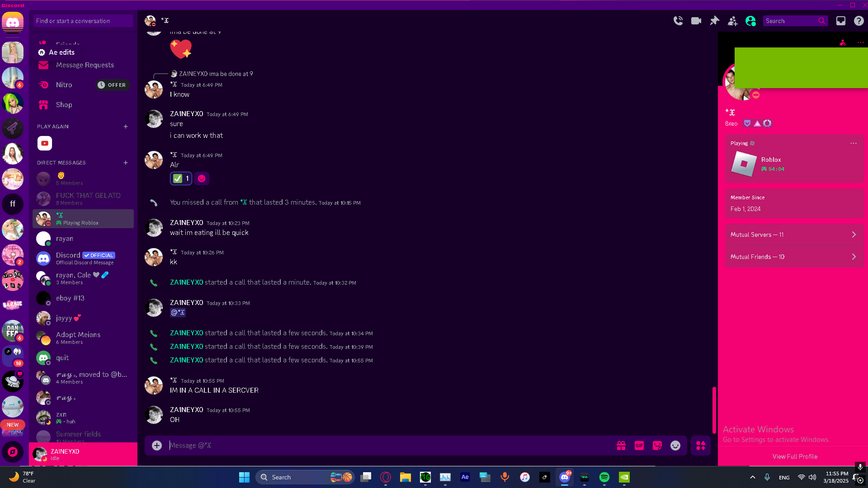Click View Full Profile
868x488 pixels.
(795, 456)
